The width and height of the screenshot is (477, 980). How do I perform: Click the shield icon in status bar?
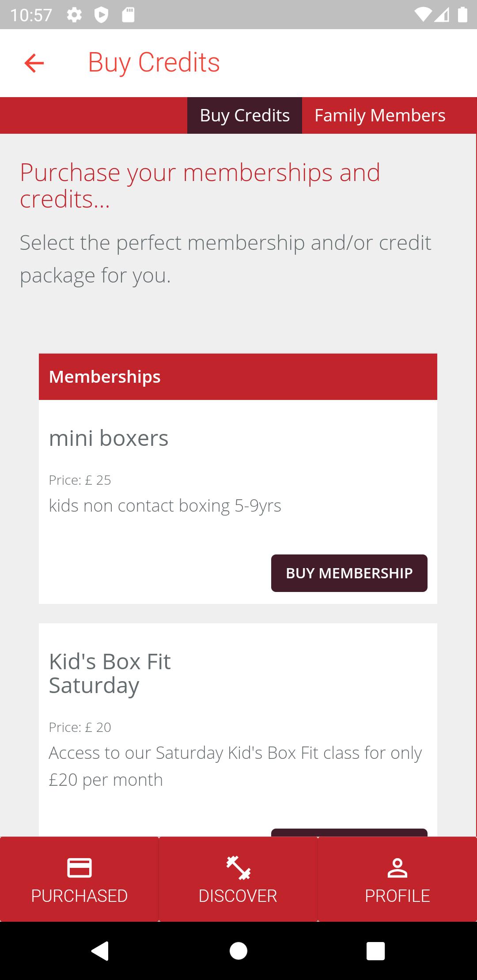pyautogui.click(x=101, y=15)
